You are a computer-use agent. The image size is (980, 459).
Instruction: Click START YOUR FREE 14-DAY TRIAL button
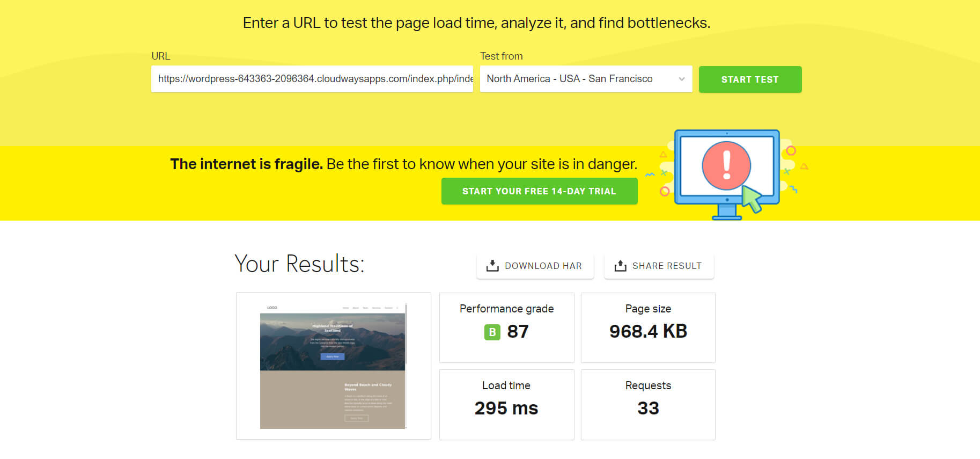point(539,191)
